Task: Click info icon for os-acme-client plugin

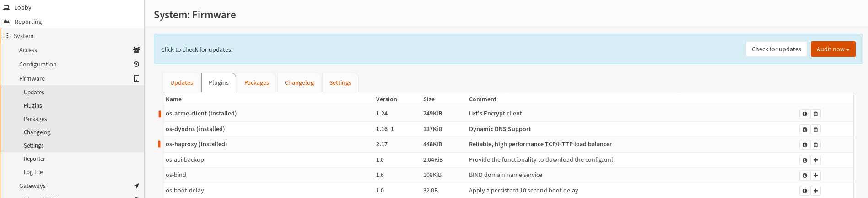Action: tap(804, 114)
